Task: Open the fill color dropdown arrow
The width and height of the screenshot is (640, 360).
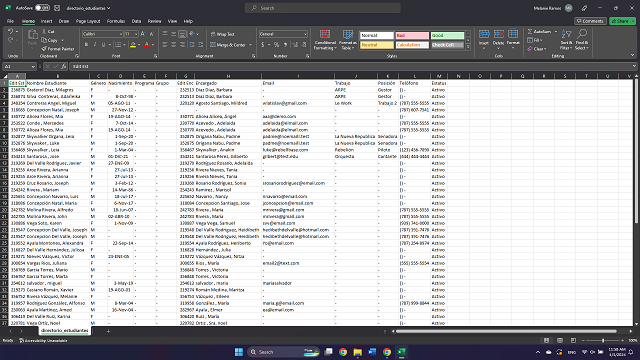Action: coord(139,45)
